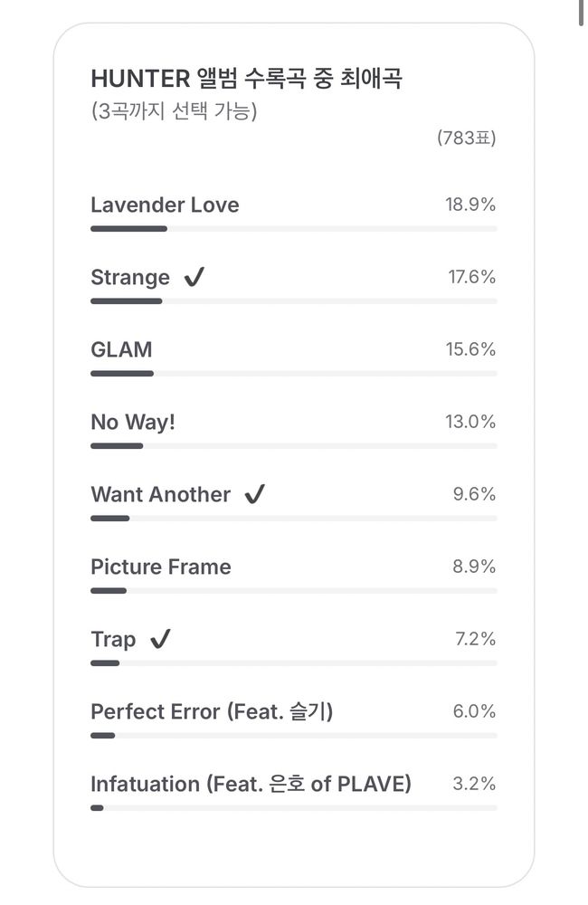
Task: Click the Want Another progress bar
Action: (x=294, y=519)
